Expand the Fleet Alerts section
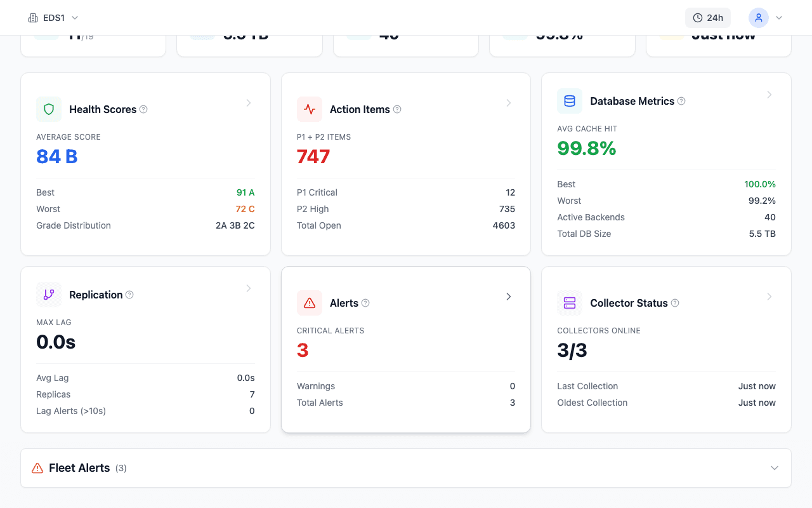The width and height of the screenshot is (812, 508). tap(774, 468)
